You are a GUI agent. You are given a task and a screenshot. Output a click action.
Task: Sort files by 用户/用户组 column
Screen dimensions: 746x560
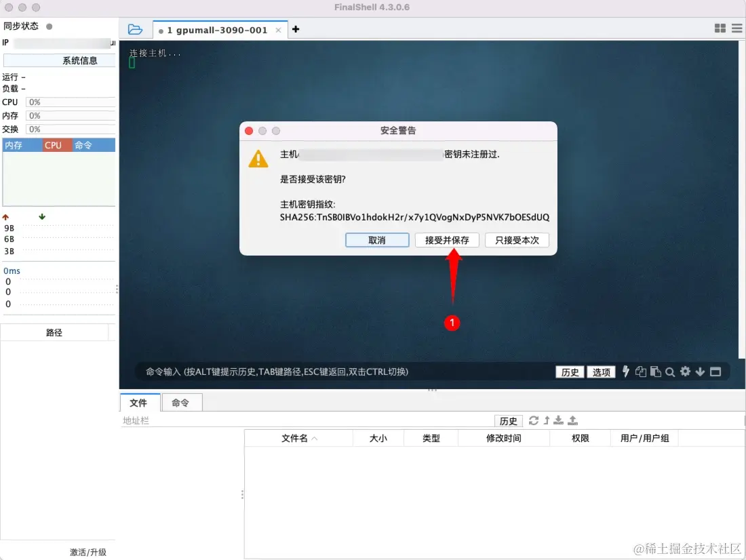click(x=644, y=438)
